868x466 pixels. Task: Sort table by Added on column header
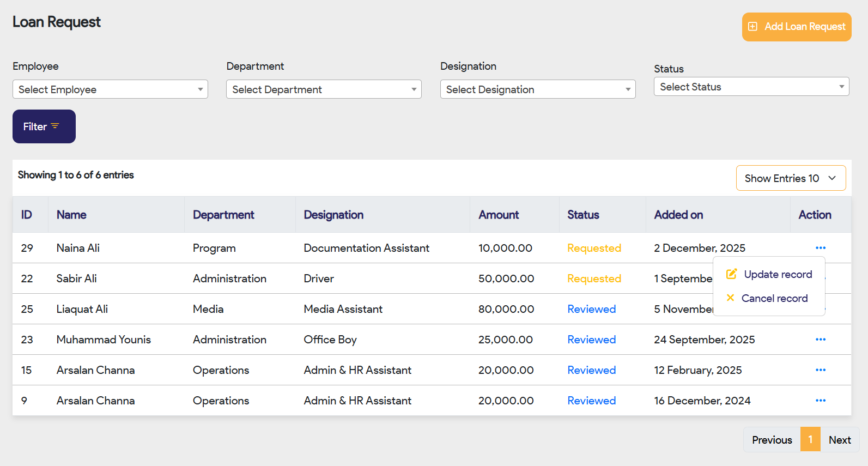point(678,215)
